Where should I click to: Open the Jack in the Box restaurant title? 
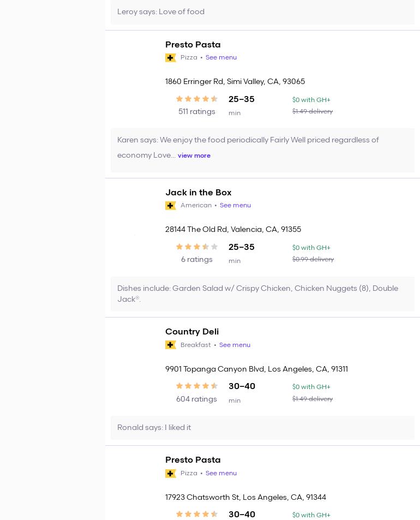(x=198, y=193)
